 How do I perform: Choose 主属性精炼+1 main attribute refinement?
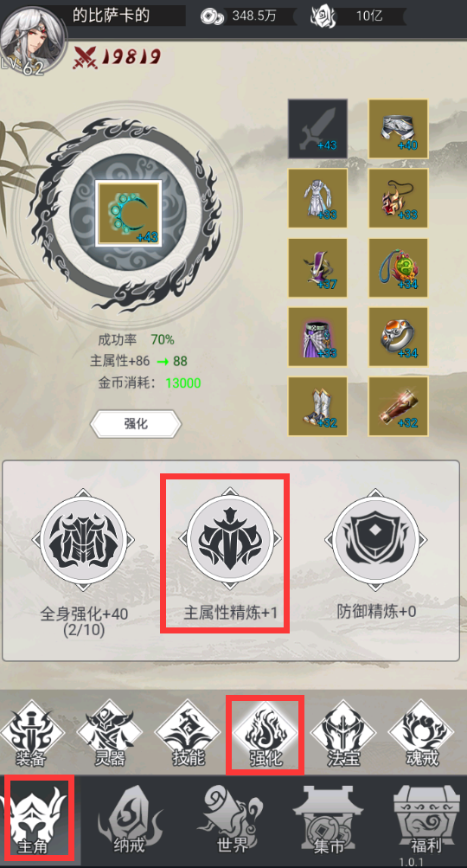coord(230,554)
